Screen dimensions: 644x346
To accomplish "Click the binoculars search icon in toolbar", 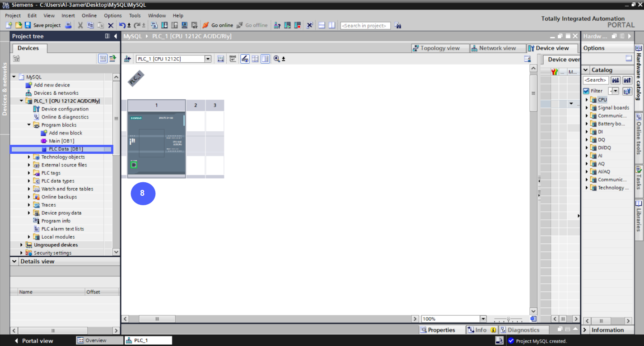I will click(398, 25).
